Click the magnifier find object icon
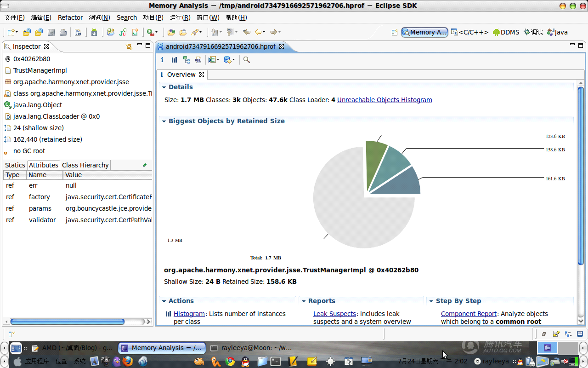Screen dimensions: 588x368 (247, 60)
